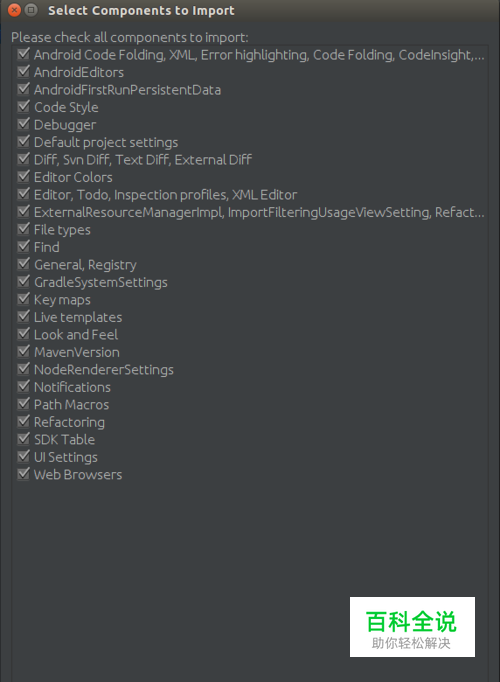Uncheck the Path Macros checkbox
This screenshot has width=500, height=682.
coord(23,404)
